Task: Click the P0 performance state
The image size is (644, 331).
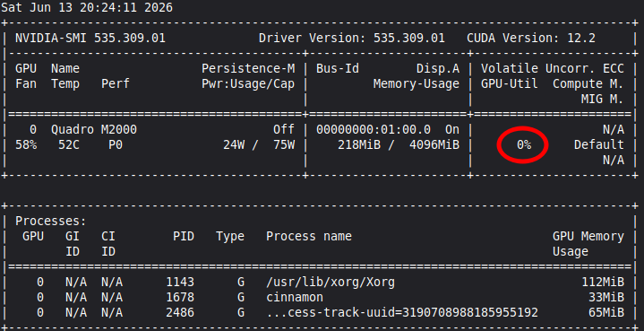Action: coord(116,144)
